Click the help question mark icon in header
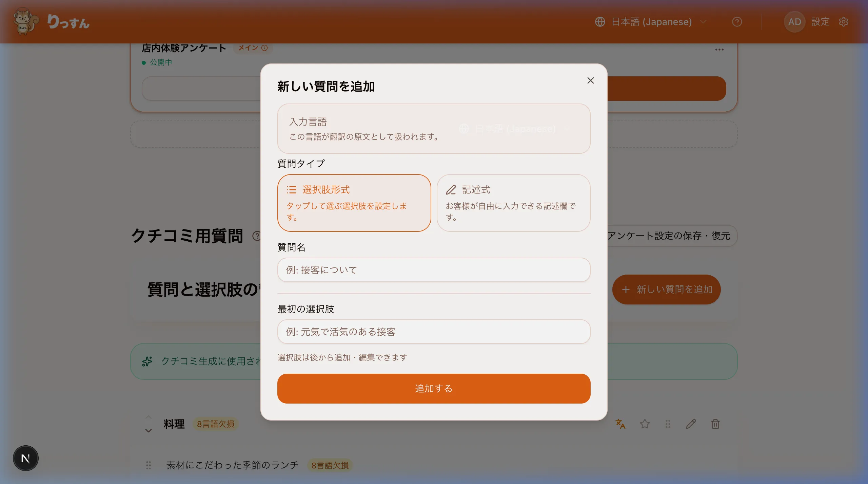Image resolution: width=868 pixels, height=484 pixels. (x=737, y=22)
